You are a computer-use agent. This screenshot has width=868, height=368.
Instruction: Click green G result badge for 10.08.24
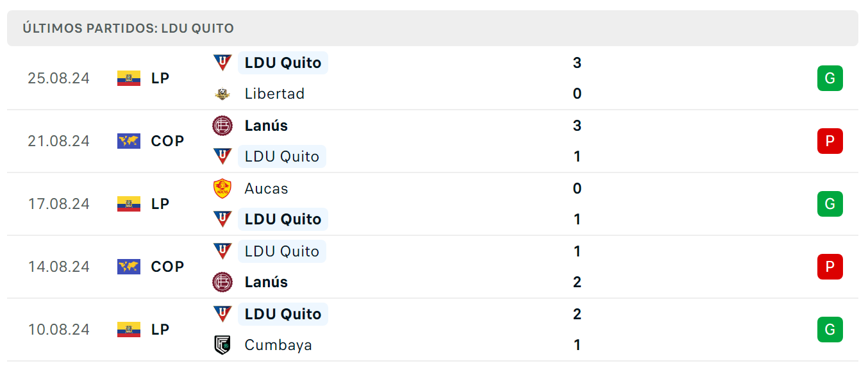(x=830, y=330)
